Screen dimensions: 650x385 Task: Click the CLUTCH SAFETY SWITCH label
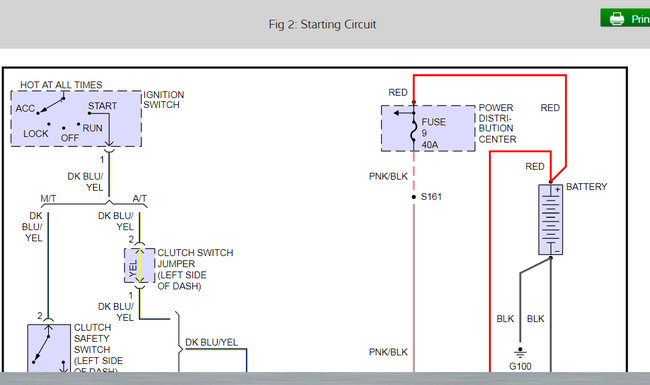click(x=99, y=349)
